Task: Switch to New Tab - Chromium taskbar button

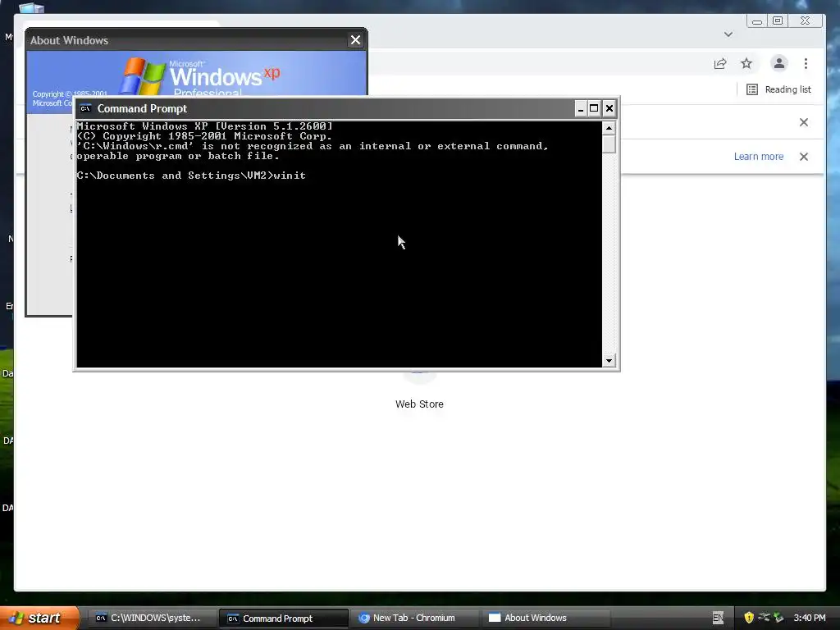Action: (x=413, y=619)
